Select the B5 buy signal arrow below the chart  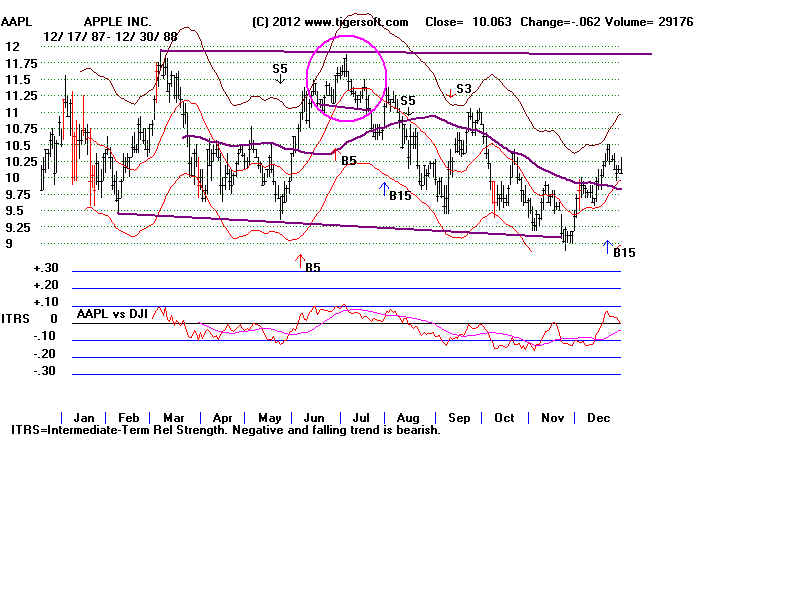(x=302, y=260)
